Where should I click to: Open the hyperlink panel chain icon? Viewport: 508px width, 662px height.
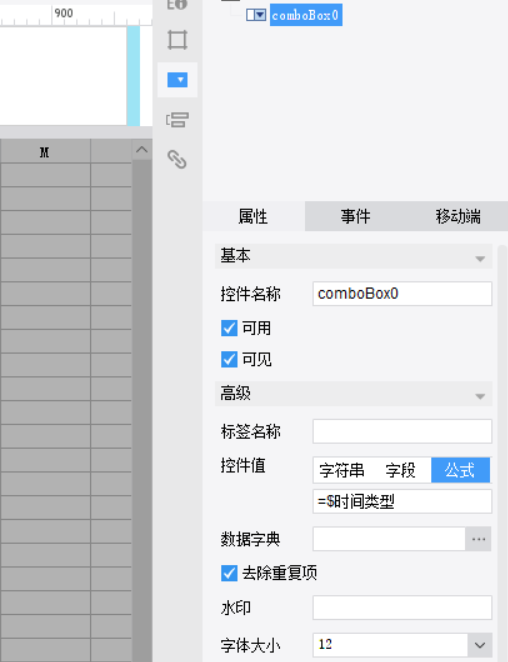tap(177, 159)
